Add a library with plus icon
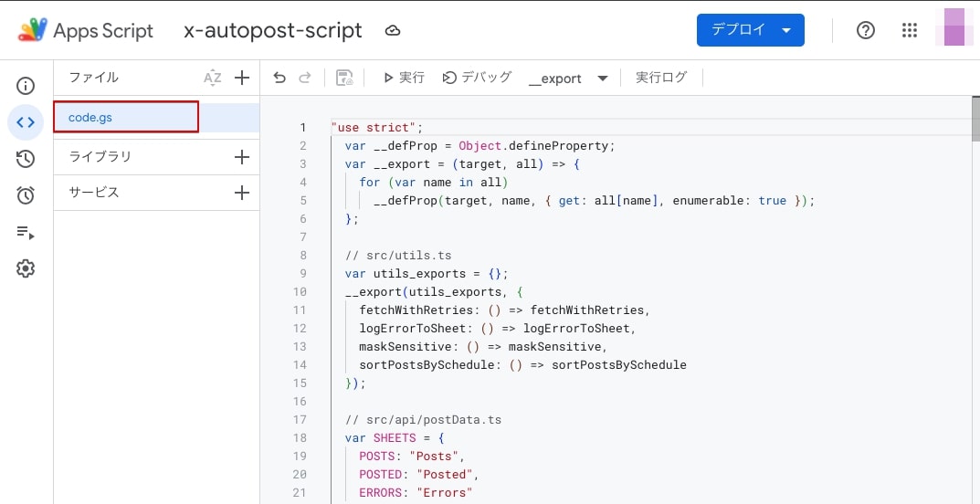This screenshot has width=980, height=504. [x=242, y=157]
